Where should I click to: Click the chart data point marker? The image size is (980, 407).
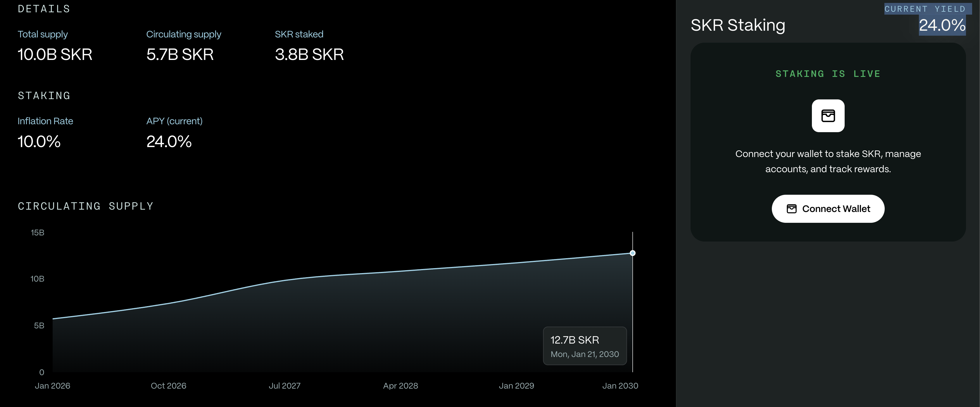(632, 253)
